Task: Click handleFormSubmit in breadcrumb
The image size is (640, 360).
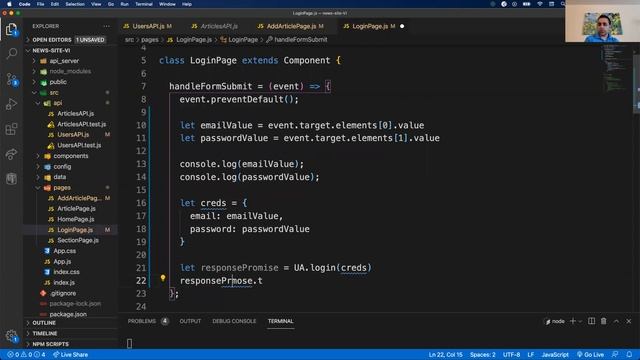Action: [x=300, y=40]
